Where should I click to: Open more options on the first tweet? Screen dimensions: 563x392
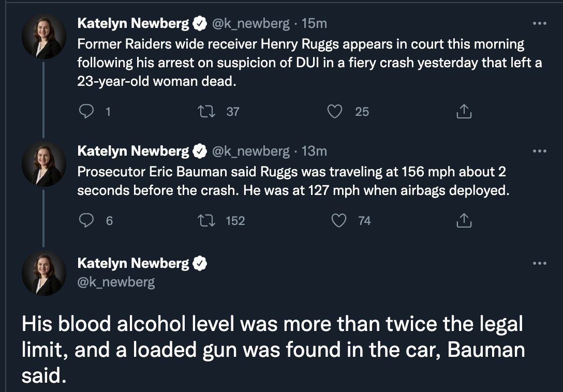click(x=539, y=23)
